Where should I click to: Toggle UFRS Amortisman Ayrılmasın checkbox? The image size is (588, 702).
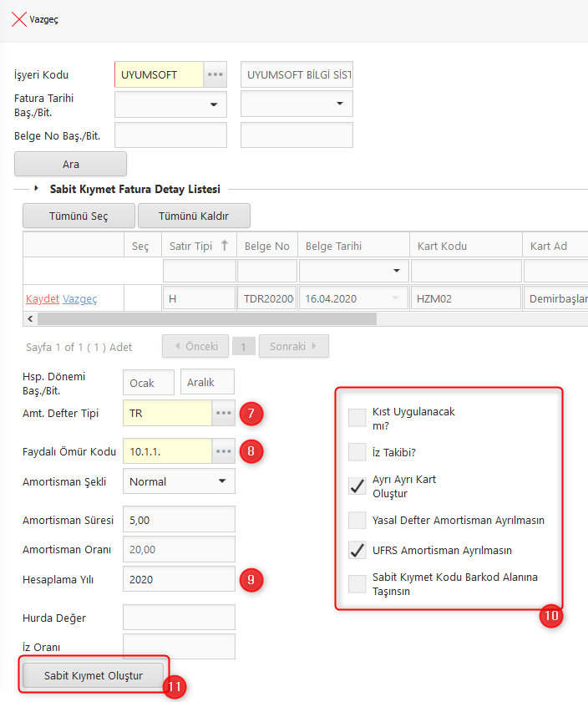click(357, 550)
